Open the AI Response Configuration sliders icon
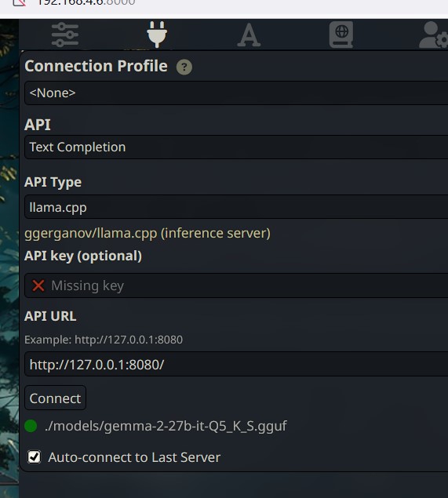The image size is (448, 498). (65, 35)
